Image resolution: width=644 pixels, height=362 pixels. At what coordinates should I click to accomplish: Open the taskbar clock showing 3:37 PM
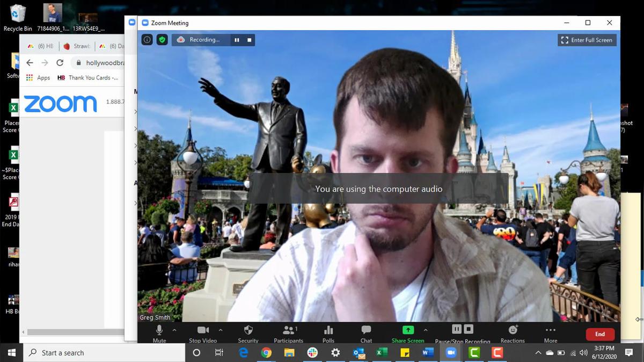pos(605,353)
